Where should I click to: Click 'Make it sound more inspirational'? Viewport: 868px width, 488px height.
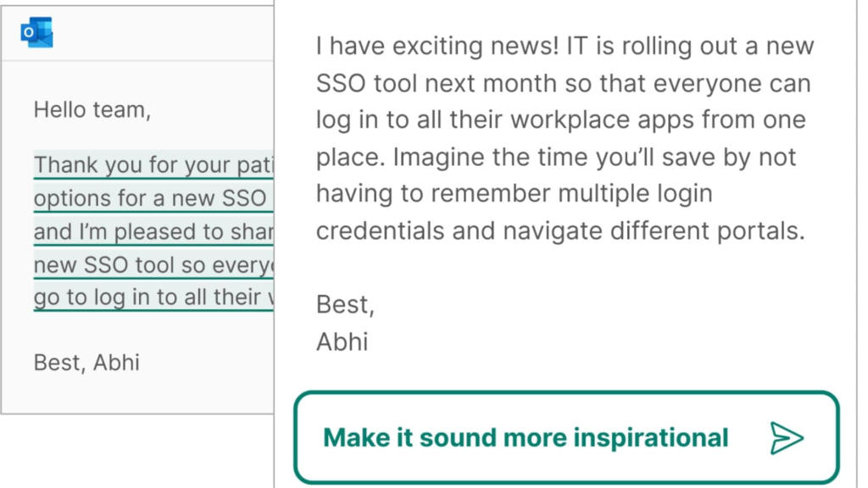(525, 437)
